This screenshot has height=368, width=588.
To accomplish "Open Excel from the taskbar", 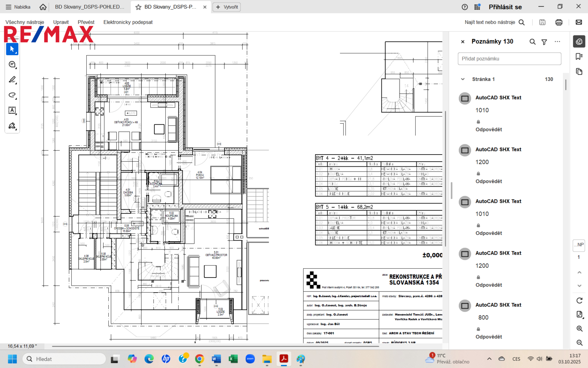I will click(x=233, y=359).
